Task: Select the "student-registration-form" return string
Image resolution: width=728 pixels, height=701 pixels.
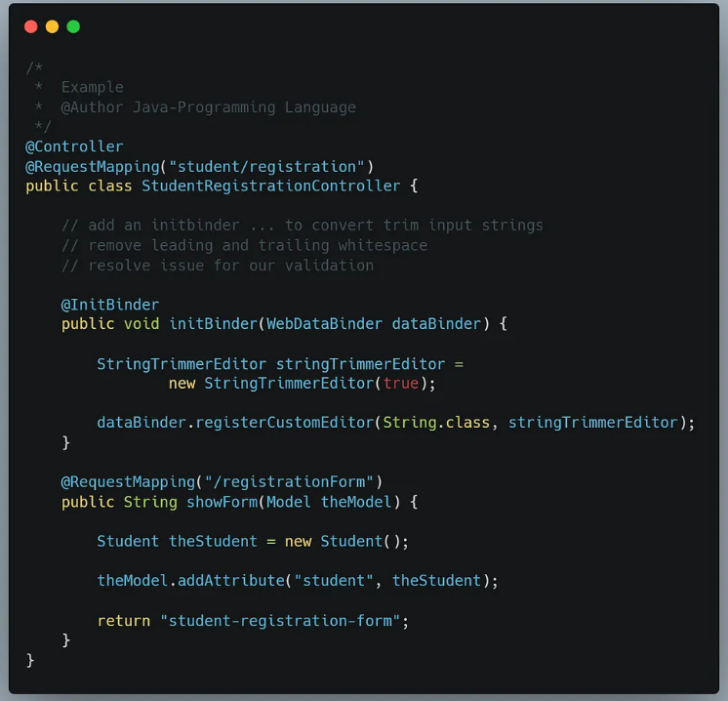Action: click(280, 621)
